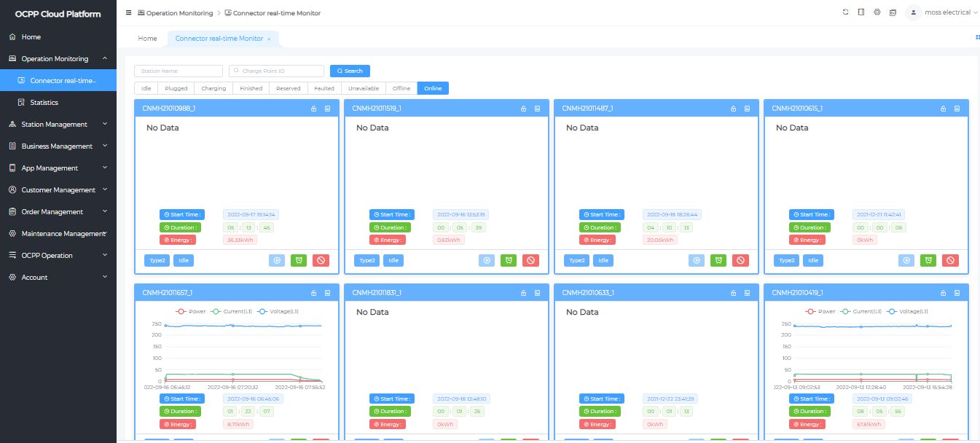Click Type2 button on CNMH21011487_1 card
This screenshot has height=443, width=980.
pos(577,260)
